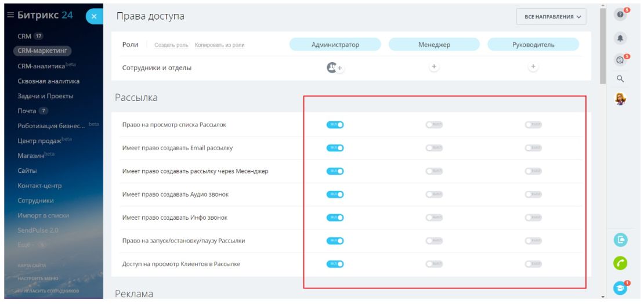Enable Email mailing creation for Менеджер

click(434, 148)
